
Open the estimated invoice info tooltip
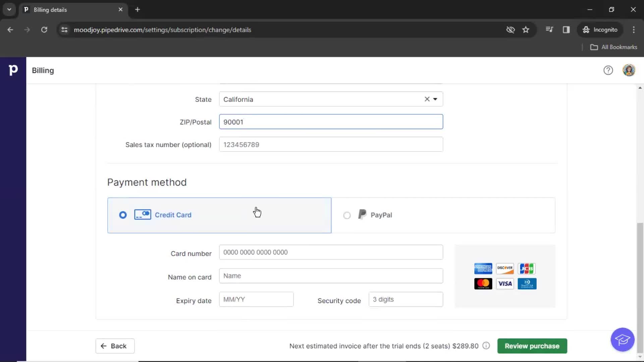[x=486, y=346]
